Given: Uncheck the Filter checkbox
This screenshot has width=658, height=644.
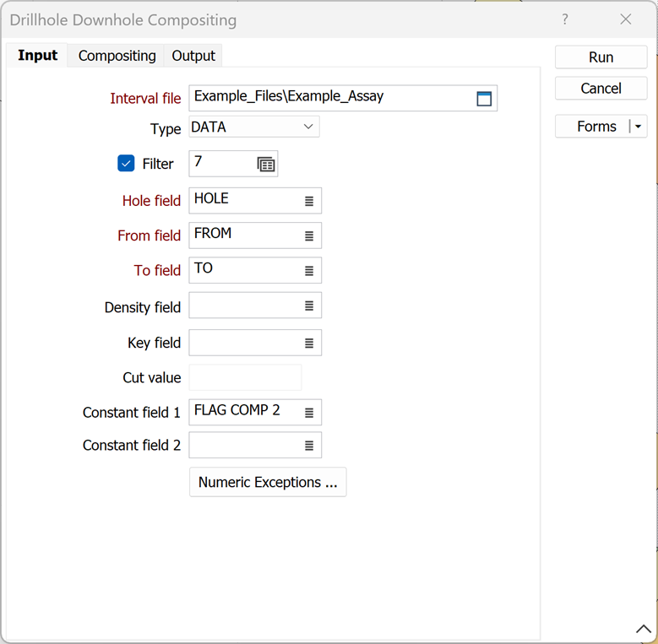Looking at the screenshot, I should 126,164.
